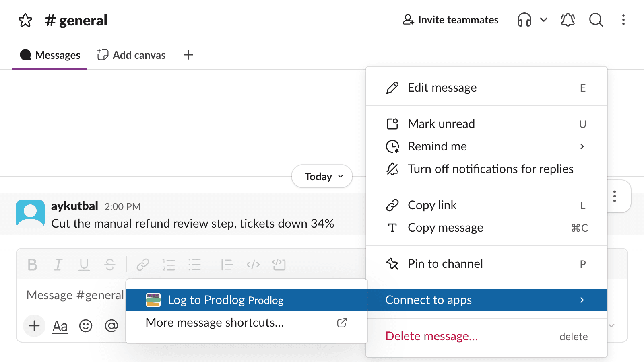Expand the Remind me submenu
This screenshot has width=644, height=362.
(486, 146)
